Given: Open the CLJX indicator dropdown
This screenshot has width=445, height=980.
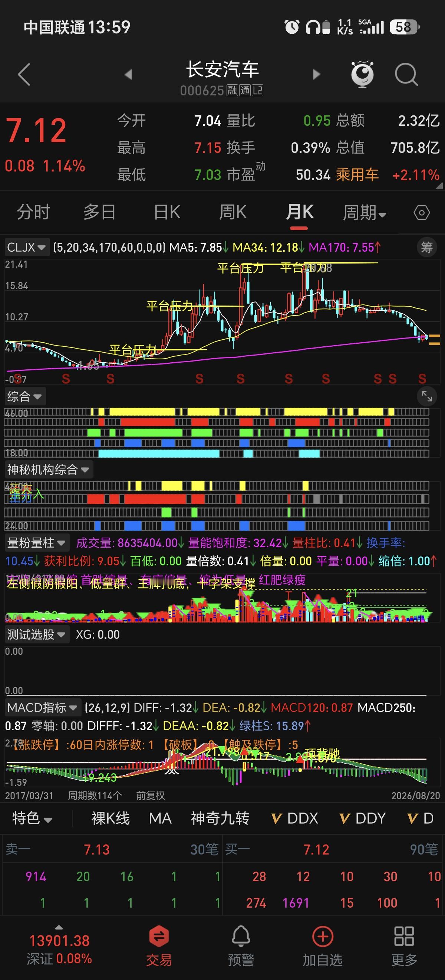Looking at the screenshot, I should (27, 248).
